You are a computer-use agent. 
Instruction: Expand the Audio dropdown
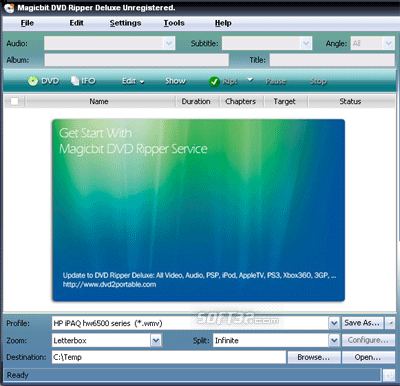tap(169, 43)
